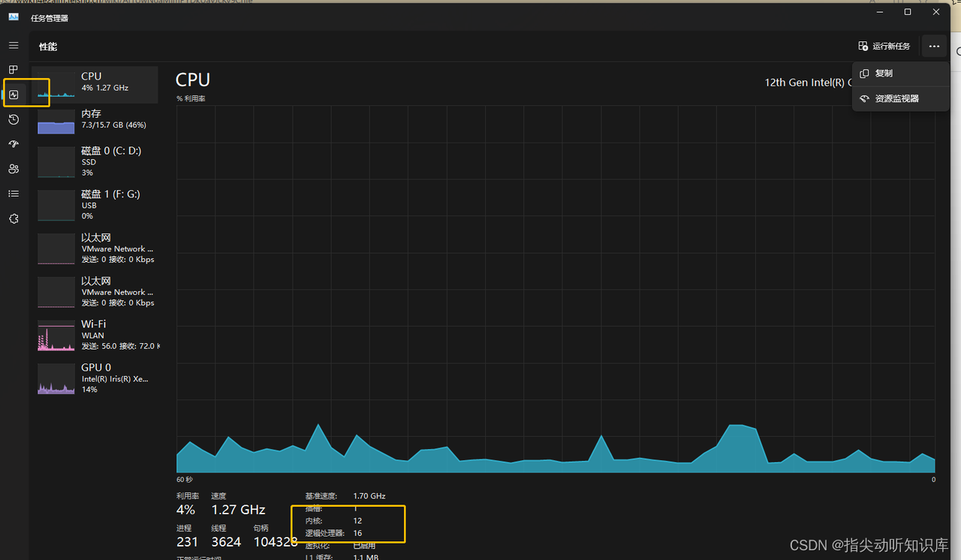Click the Task Manager app icon in title bar
Screen dimensions: 961x560
[14, 17]
